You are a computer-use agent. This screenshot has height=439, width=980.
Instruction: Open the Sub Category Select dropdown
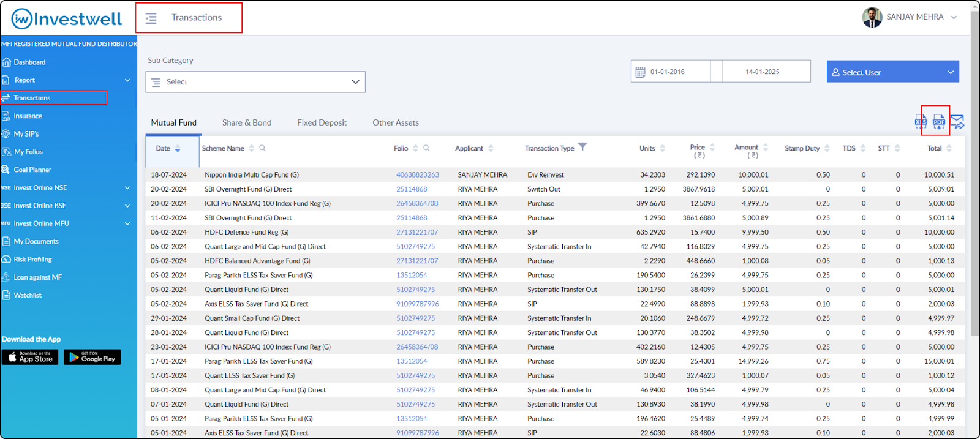[x=255, y=82]
